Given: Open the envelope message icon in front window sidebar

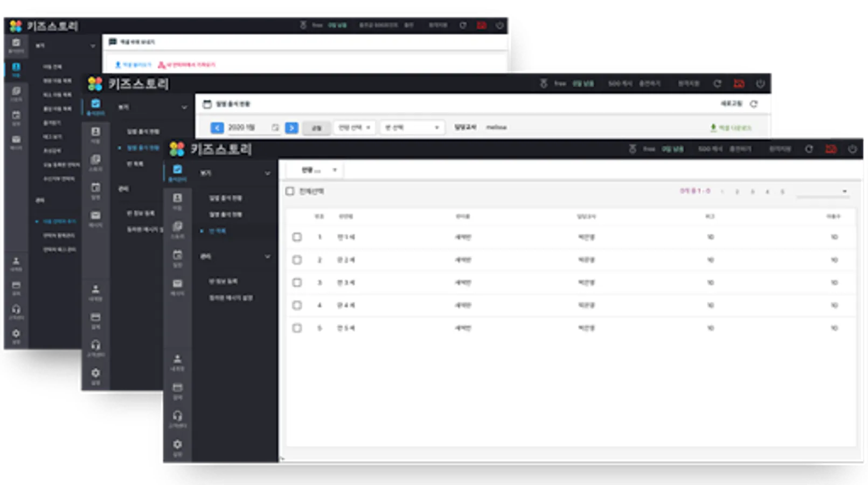Looking at the screenshot, I should click(x=177, y=283).
